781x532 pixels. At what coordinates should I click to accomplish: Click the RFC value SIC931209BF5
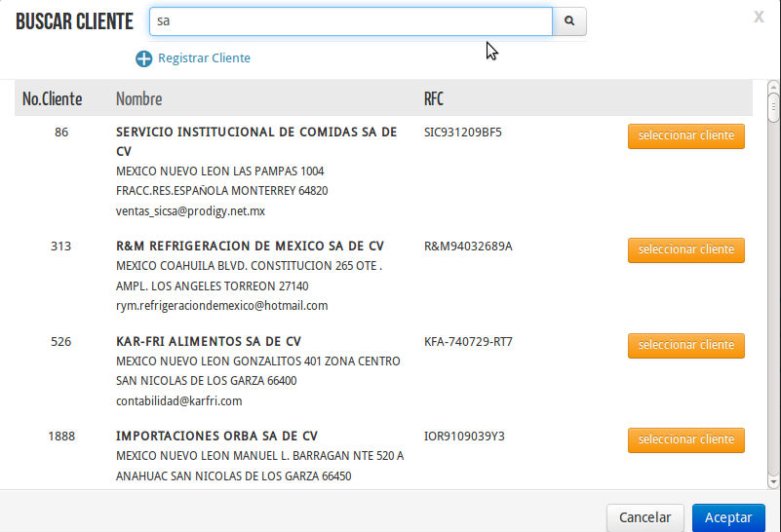[x=463, y=132]
